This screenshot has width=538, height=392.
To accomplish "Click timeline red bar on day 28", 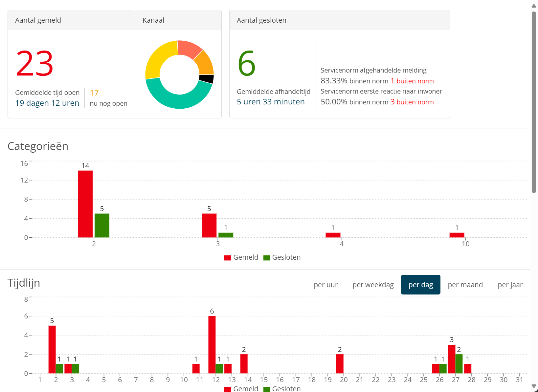I will point(468,368).
